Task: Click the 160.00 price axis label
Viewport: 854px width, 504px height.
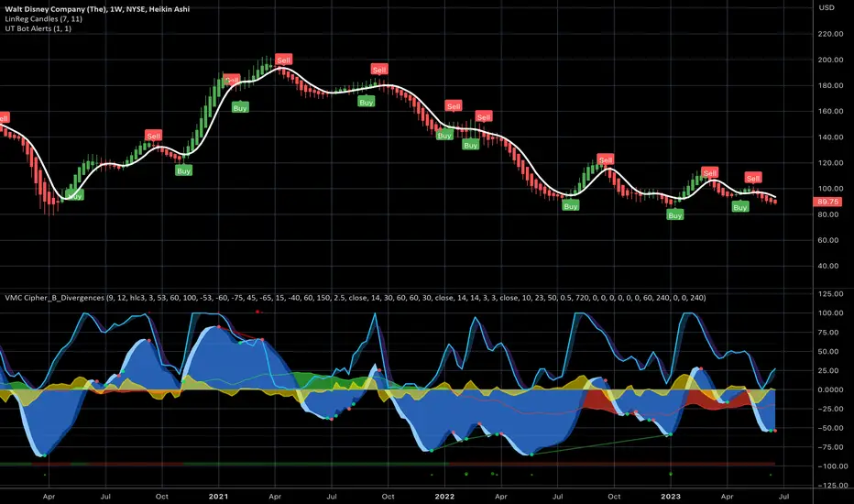Action: point(830,111)
